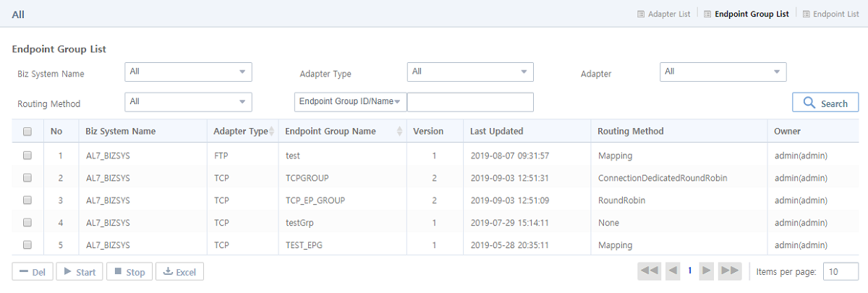Open Endpoint Group ID/Name selector
The height and width of the screenshot is (293, 868).
coord(350,102)
